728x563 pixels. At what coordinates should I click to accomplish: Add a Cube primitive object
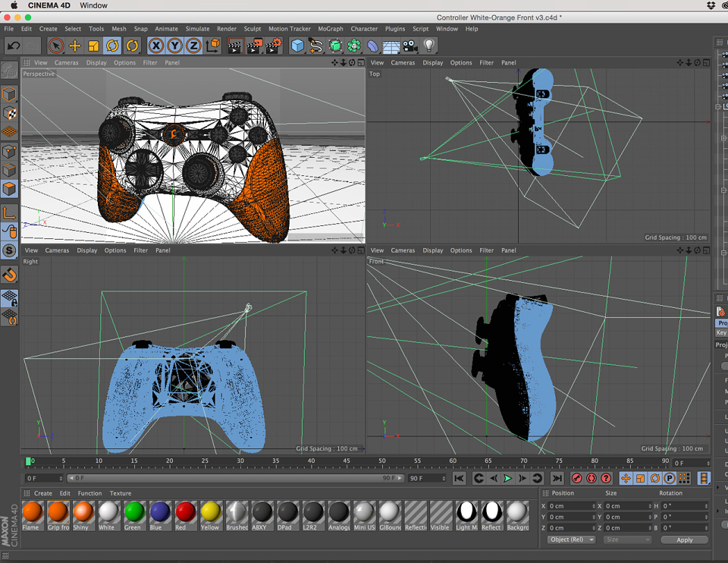coord(297,46)
